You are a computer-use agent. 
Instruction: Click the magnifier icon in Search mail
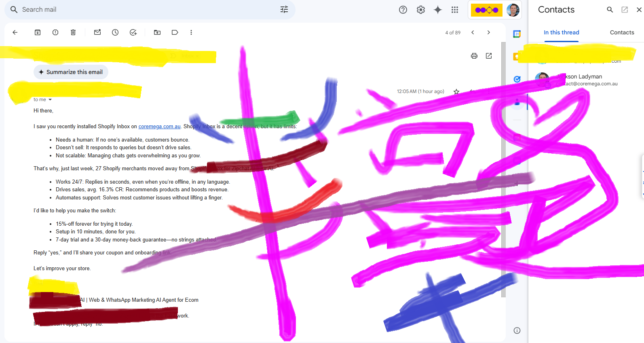pos(14,9)
